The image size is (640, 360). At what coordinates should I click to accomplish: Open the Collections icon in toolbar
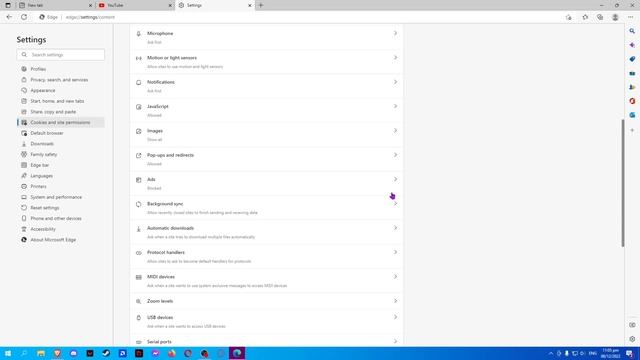600,17
